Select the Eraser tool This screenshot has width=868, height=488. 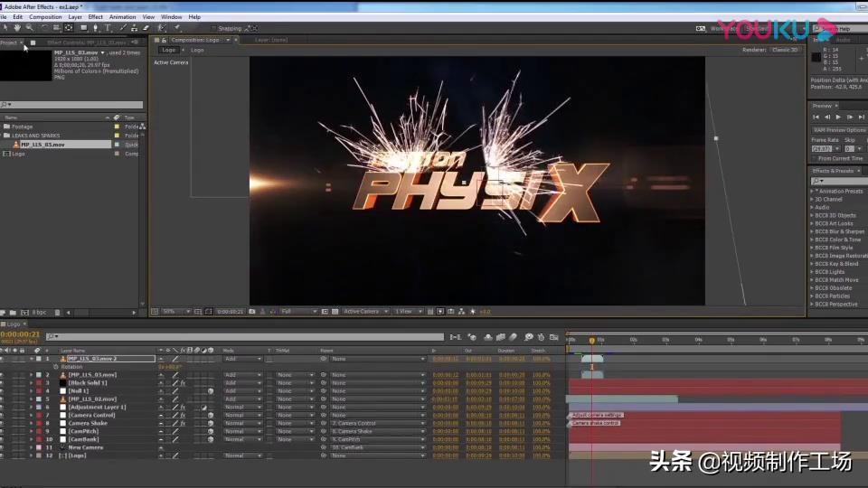[146, 28]
